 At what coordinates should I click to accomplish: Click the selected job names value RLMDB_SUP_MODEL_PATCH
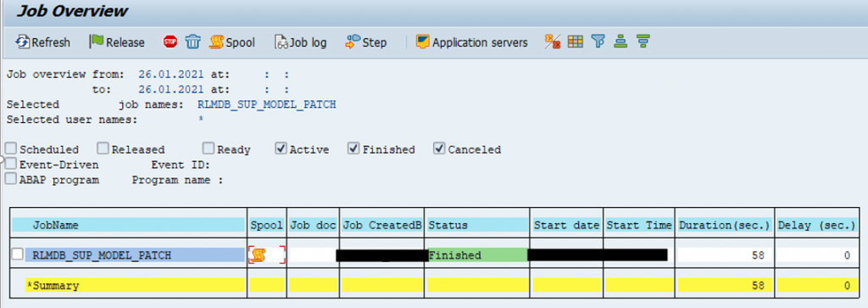tap(267, 104)
